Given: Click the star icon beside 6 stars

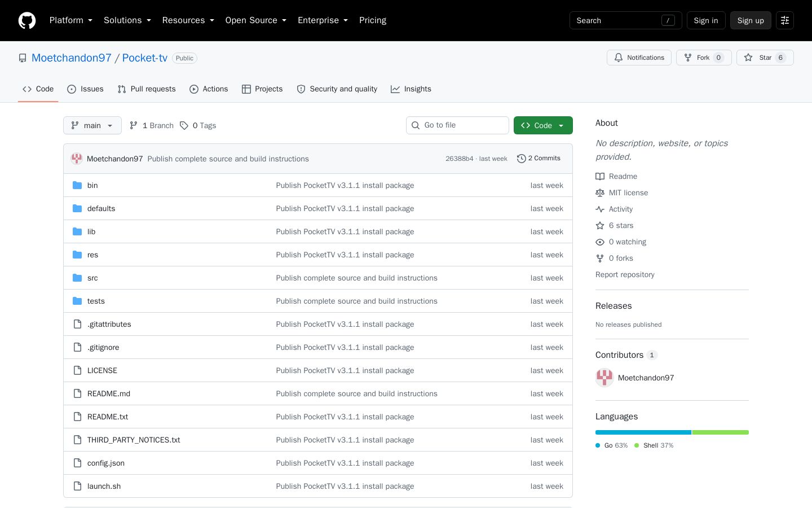Looking at the screenshot, I should 600,226.
